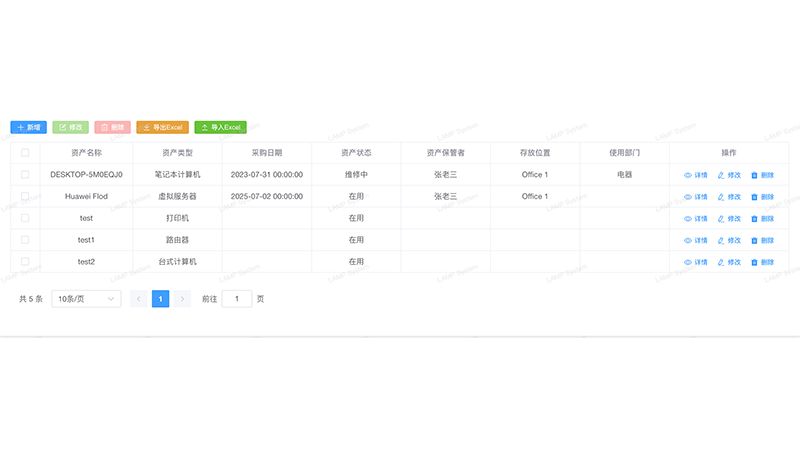Click the 路由器 type cell

pyautogui.click(x=177, y=240)
